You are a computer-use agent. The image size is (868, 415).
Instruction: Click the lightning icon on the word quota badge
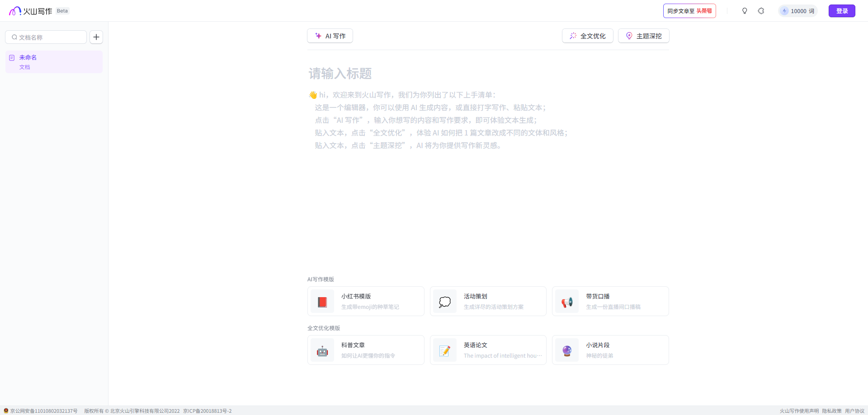[783, 10]
